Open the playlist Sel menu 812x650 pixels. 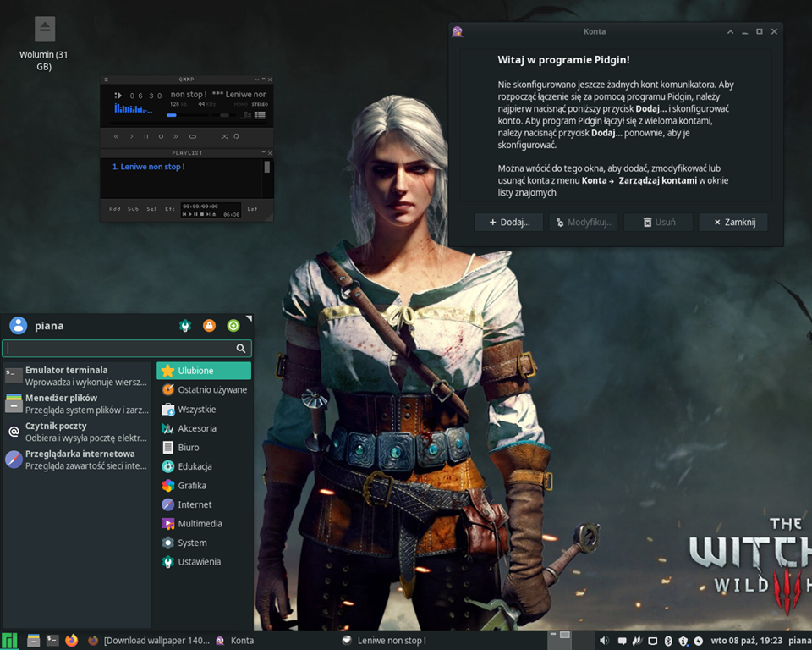click(151, 209)
